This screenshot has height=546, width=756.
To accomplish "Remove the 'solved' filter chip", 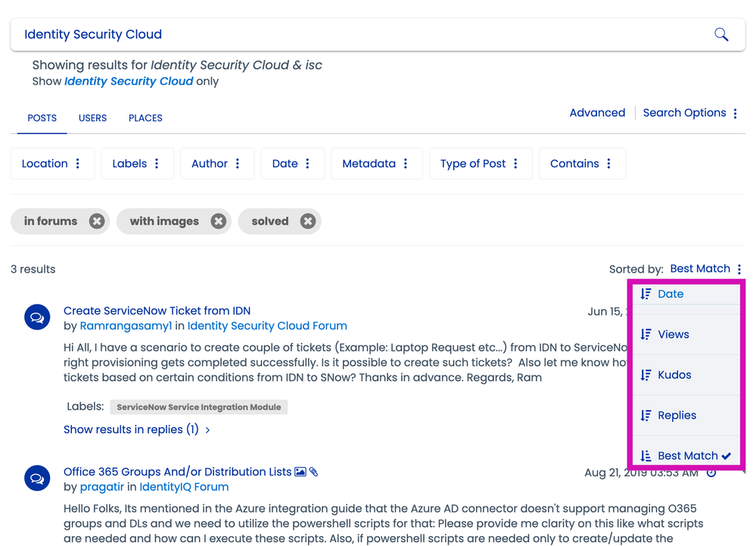I will click(x=307, y=221).
